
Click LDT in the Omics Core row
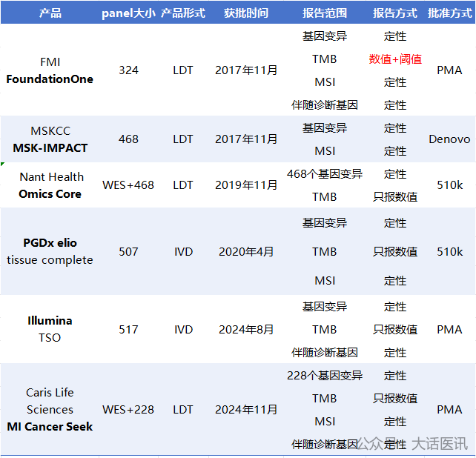pyautogui.click(x=183, y=185)
